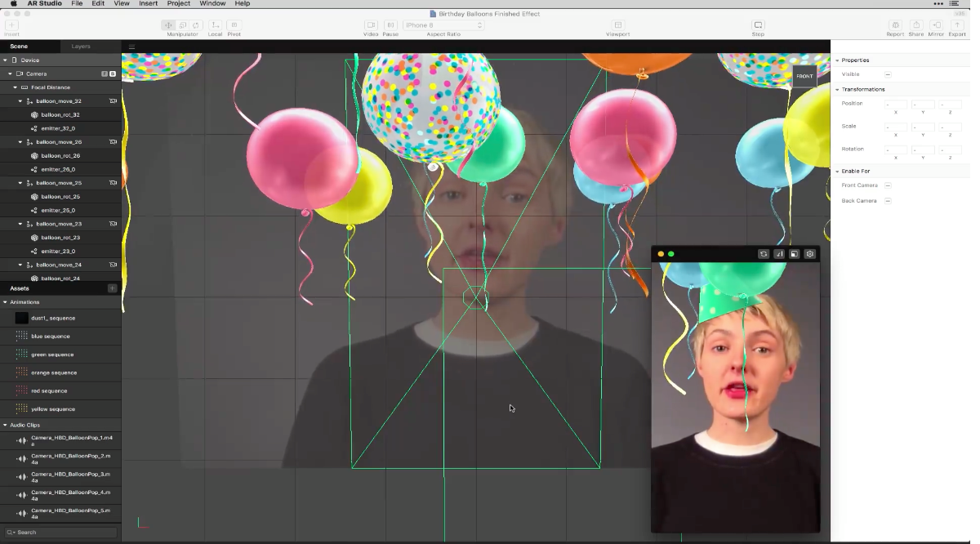Image resolution: width=980 pixels, height=544 pixels.
Task: Open simulator settings with gear icon
Action: [809, 254]
